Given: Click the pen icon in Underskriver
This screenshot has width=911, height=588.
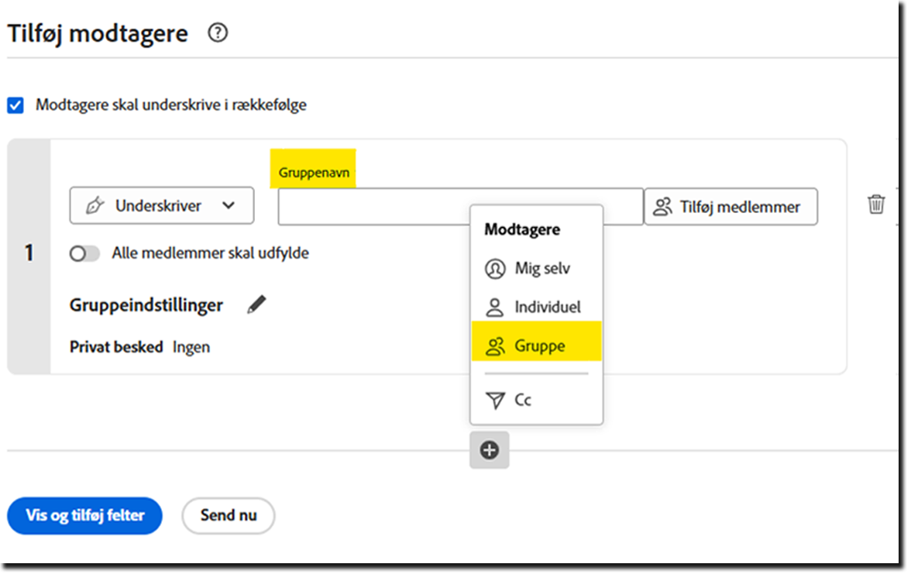Looking at the screenshot, I should (x=95, y=206).
